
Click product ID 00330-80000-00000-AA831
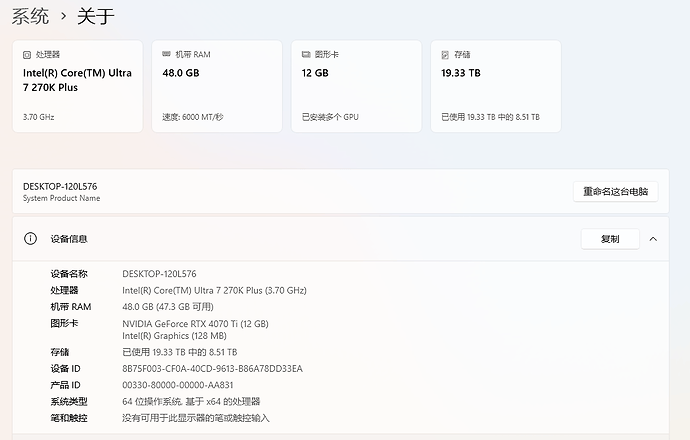tap(178, 385)
